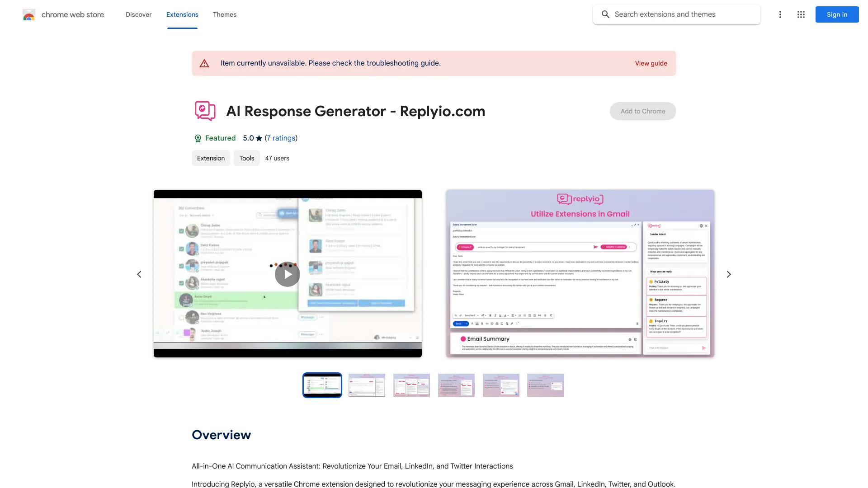Select the Themes tab
This screenshot has height=488, width=868.
224,14
